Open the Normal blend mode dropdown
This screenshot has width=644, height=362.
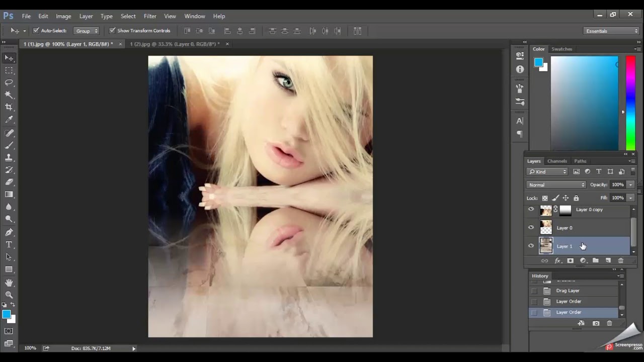[x=556, y=185]
